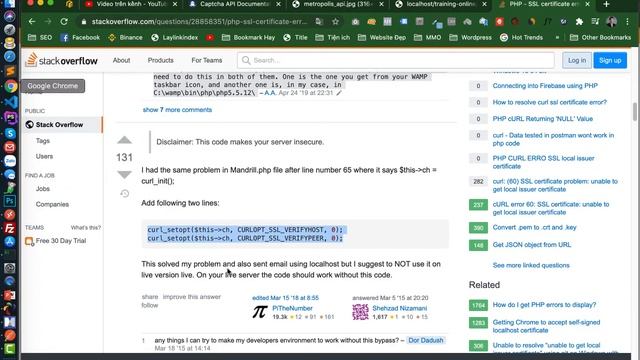The image size is (640, 360).
Task: Expand the Other Bookmarks folder
Action: pyautogui.click(x=600, y=38)
